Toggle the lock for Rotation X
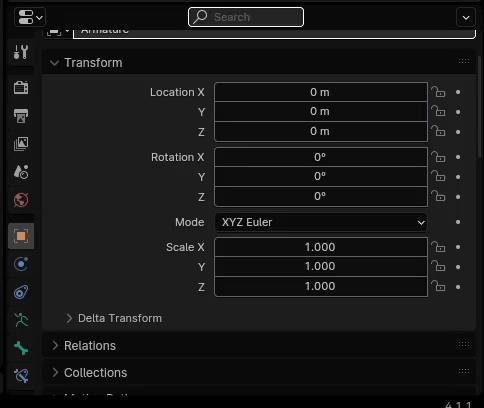484x408 pixels. coord(438,157)
